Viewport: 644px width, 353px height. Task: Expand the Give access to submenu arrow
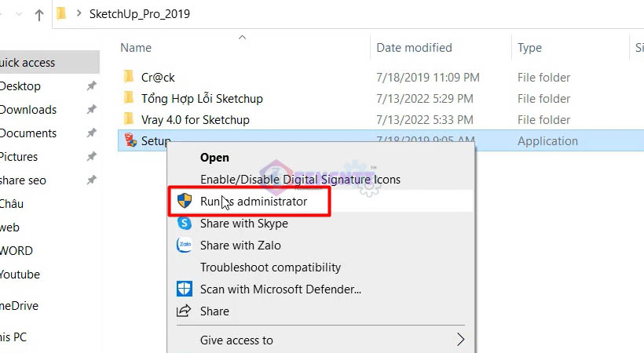pos(461,340)
